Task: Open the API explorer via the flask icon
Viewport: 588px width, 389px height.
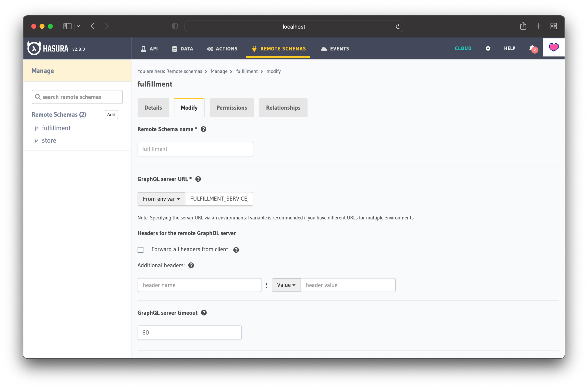Action: point(144,49)
